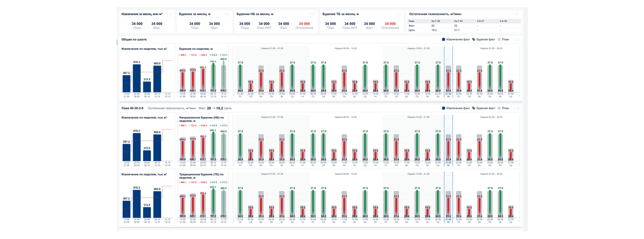This screenshot has width=644, height=239.
Task: Toggle Бурение факт series in Общее по шахте legend
Action: click(485, 40)
